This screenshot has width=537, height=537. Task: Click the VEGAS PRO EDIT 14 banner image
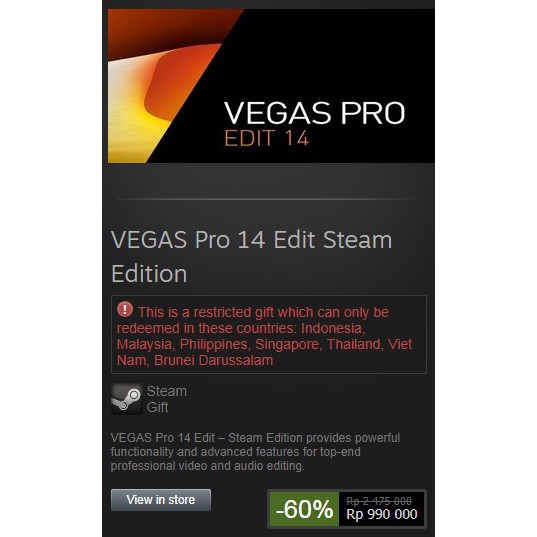point(271,86)
